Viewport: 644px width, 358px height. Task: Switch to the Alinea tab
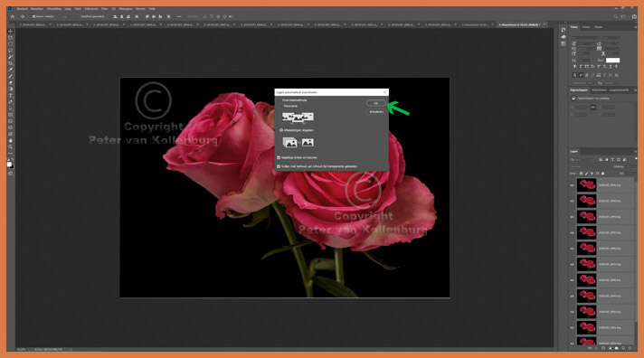(586, 27)
